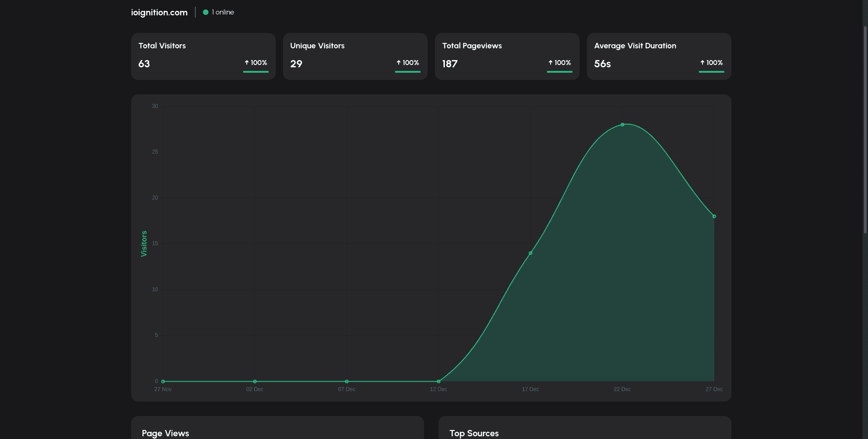Click the chart data point at 07 Dec

pyautogui.click(x=347, y=382)
